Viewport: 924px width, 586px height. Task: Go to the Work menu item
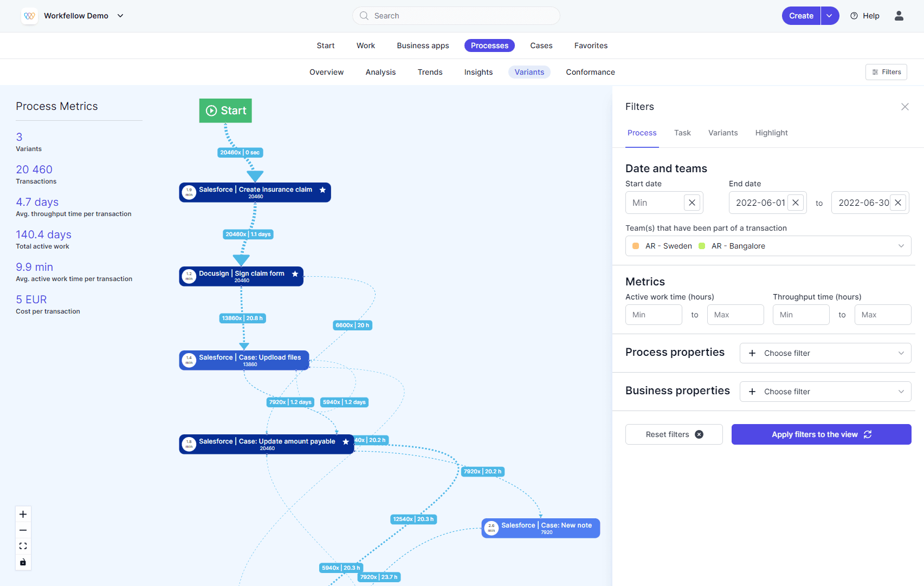366,45
